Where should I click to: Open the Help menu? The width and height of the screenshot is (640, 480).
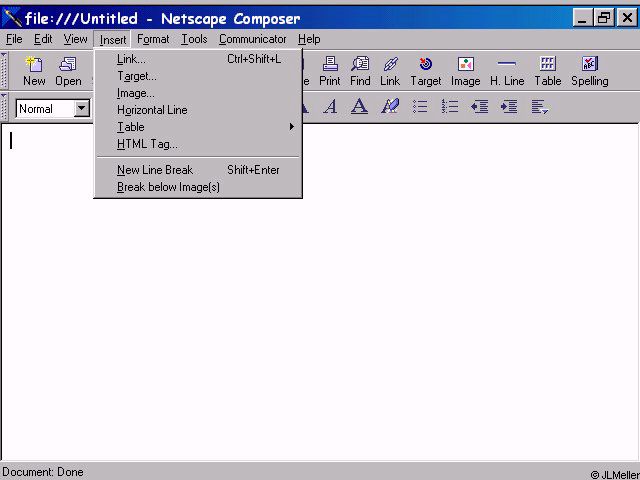coord(309,39)
